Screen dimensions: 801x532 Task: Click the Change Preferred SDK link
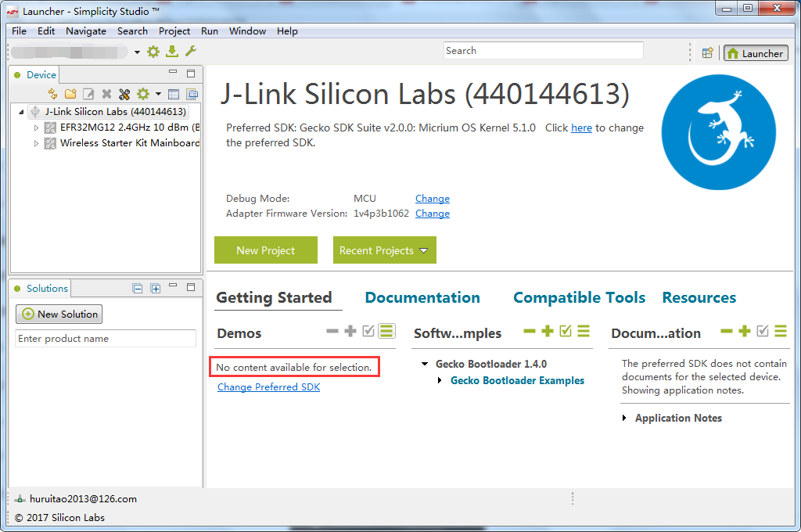coord(269,386)
